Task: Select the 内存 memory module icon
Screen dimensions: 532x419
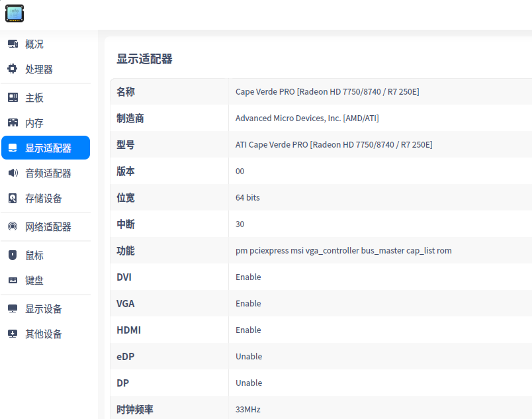Action: (12, 122)
